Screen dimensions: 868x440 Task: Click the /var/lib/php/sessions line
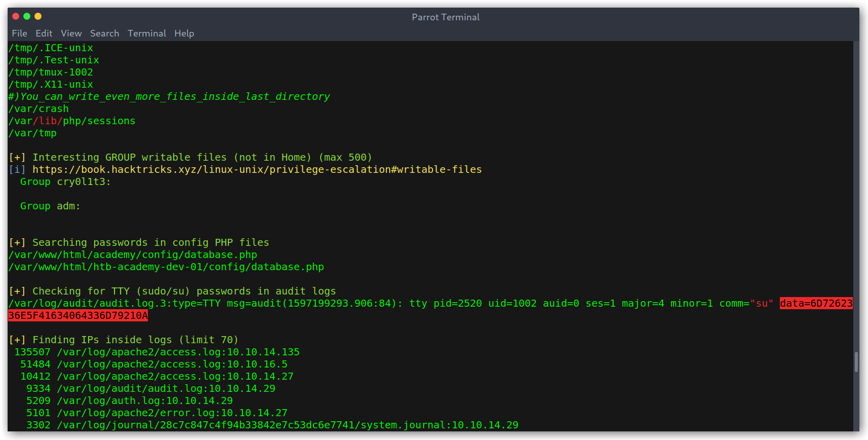point(72,121)
